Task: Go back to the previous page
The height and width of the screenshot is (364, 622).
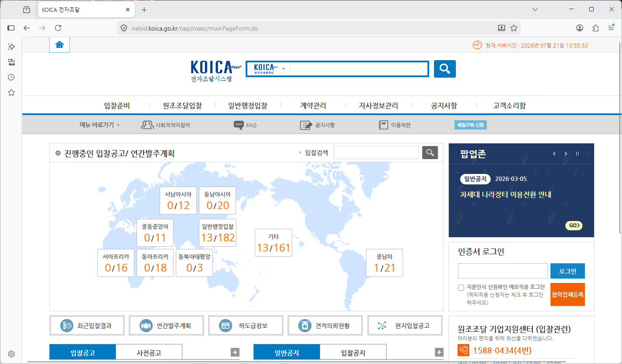Action: click(x=27, y=28)
